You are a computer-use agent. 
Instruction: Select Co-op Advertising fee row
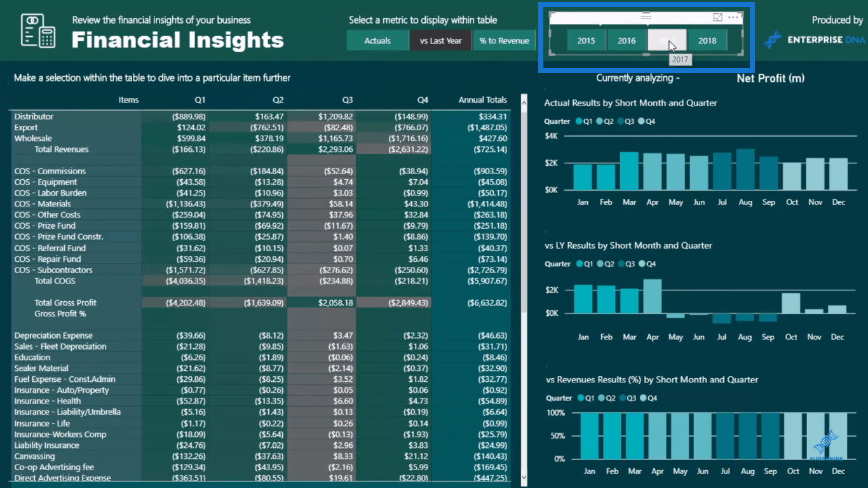tap(261, 467)
